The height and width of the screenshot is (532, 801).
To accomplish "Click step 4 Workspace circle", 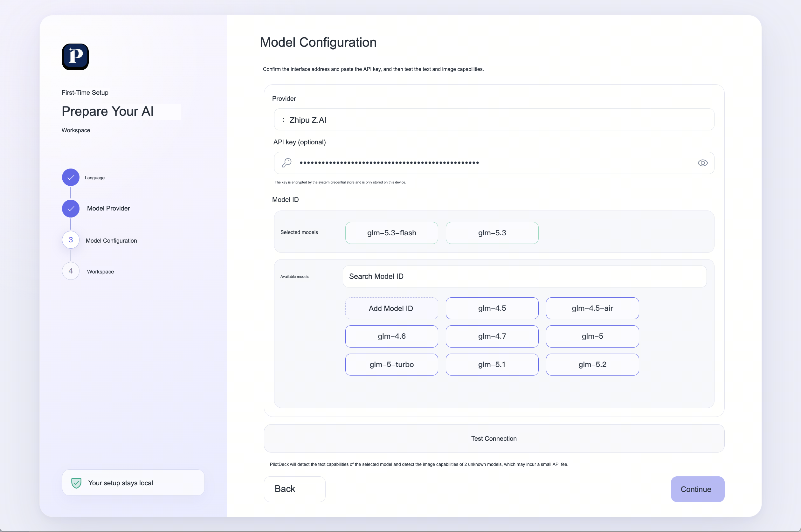I will click(71, 271).
